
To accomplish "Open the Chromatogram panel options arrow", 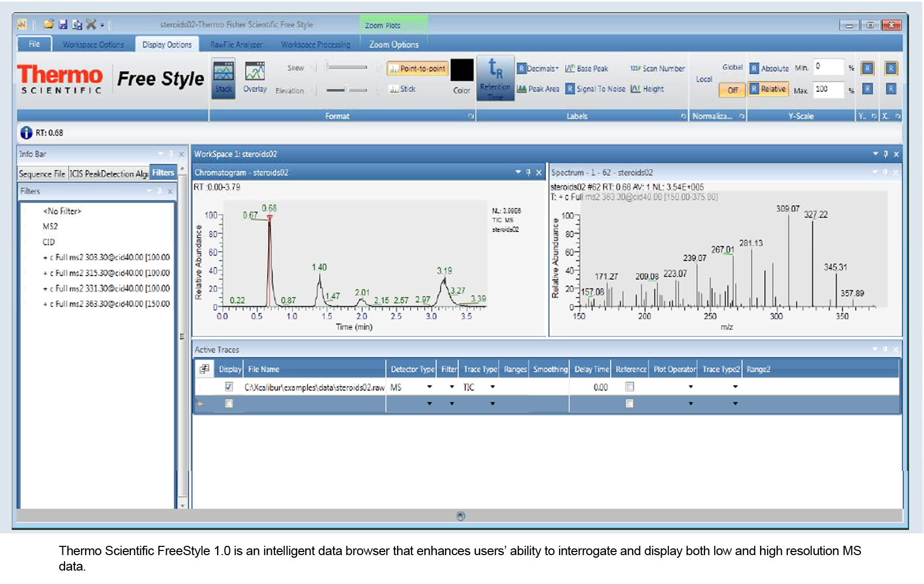I will click(x=518, y=172).
